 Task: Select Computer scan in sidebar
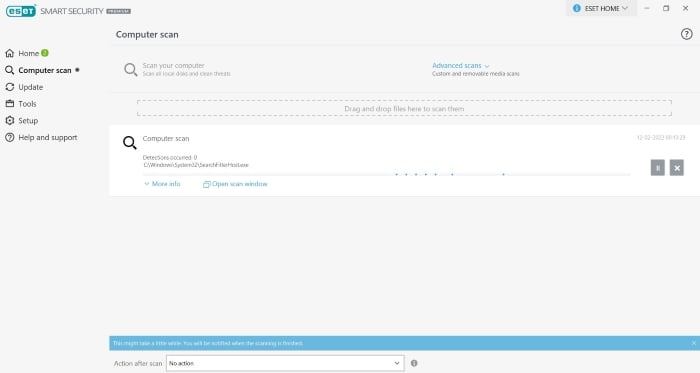(38, 70)
